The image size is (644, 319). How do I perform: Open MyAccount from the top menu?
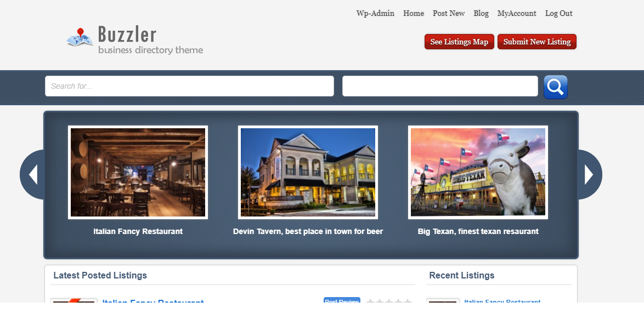tap(517, 13)
